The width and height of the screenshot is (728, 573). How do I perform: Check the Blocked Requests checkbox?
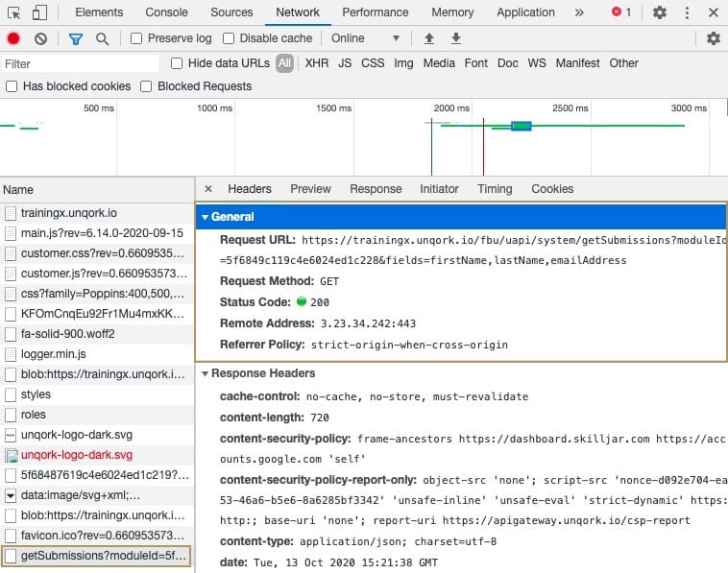coord(146,86)
